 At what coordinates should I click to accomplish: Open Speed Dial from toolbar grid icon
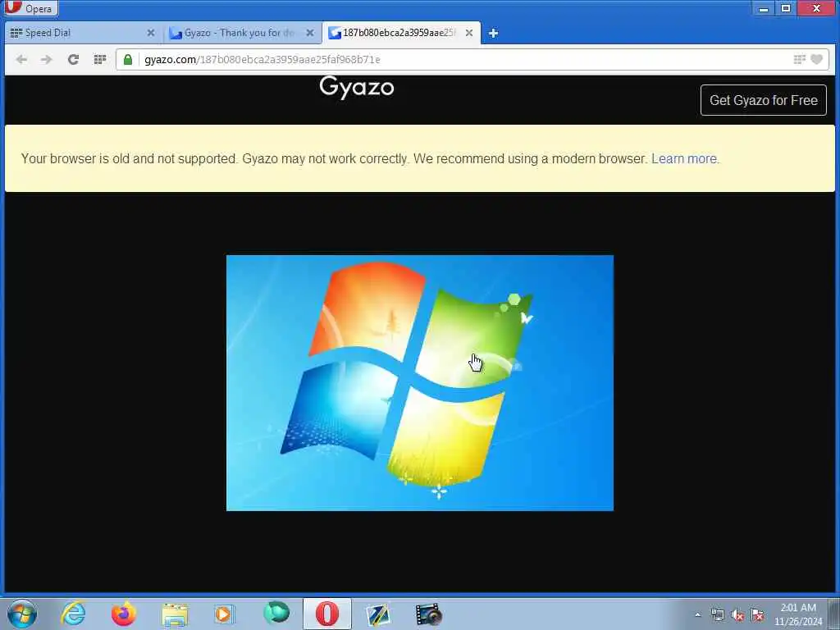pyautogui.click(x=99, y=59)
